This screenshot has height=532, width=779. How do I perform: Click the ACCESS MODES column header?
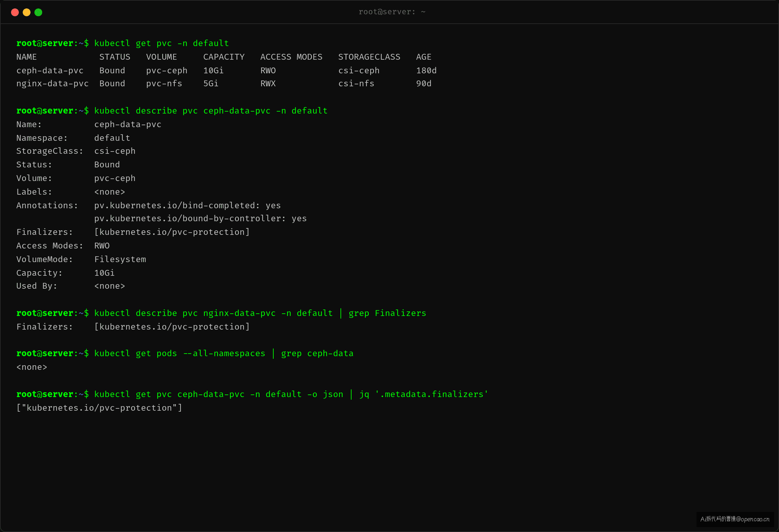(291, 57)
